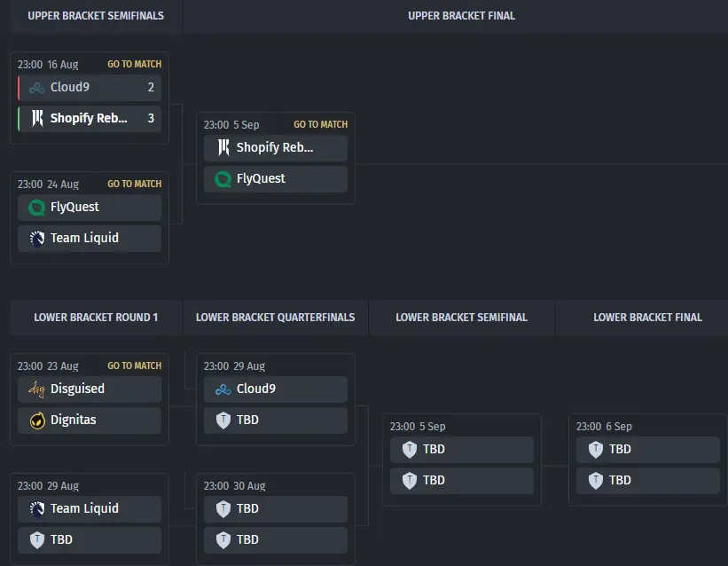Click Shopify Rebellion logo in 16 Aug semifinal
The width and height of the screenshot is (728, 566).
(x=37, y=118)
